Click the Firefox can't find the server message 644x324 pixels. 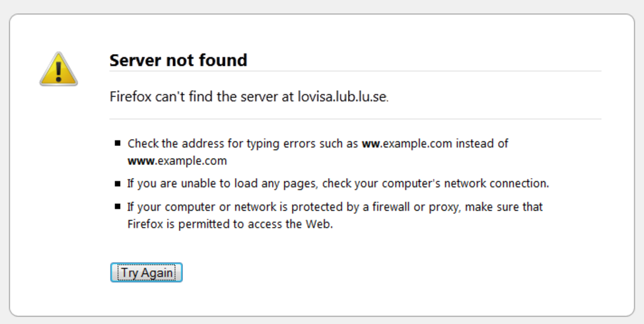point(249,96)
